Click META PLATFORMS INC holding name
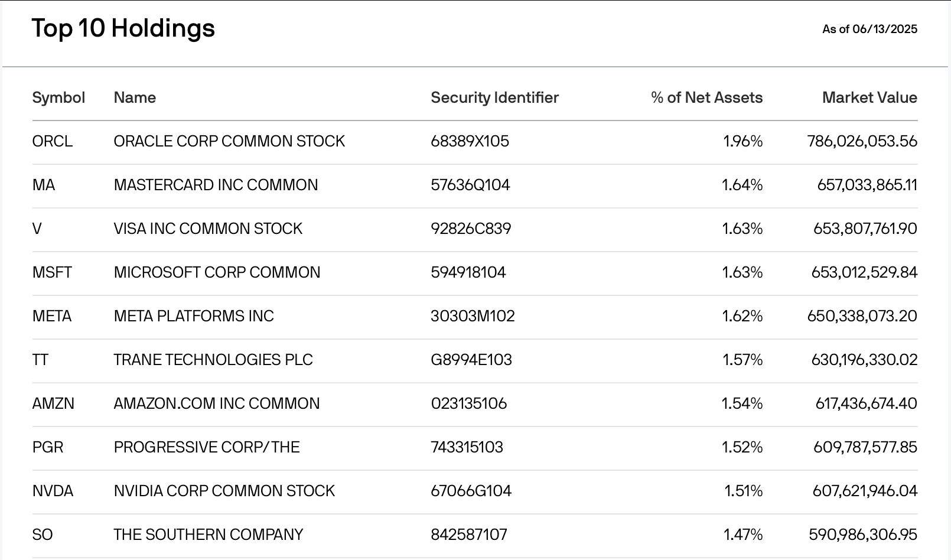Viewport: 951px width, 560px height. point(194,316)
